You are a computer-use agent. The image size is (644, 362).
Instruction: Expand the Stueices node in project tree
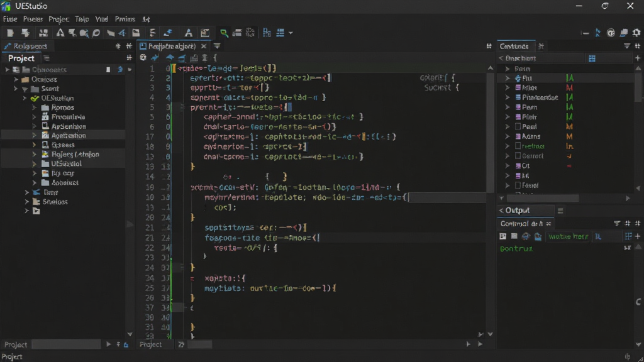click(27, 202)
